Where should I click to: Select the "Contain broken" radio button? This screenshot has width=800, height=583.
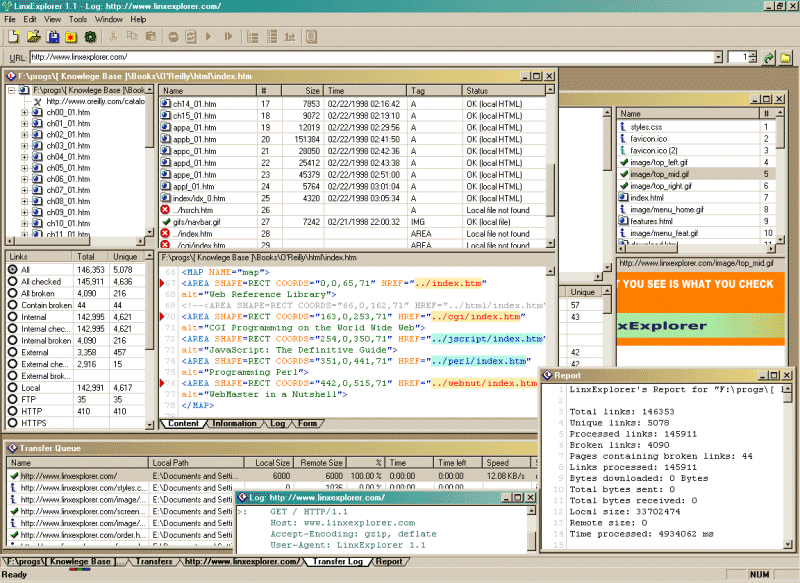tap(13, 305)
